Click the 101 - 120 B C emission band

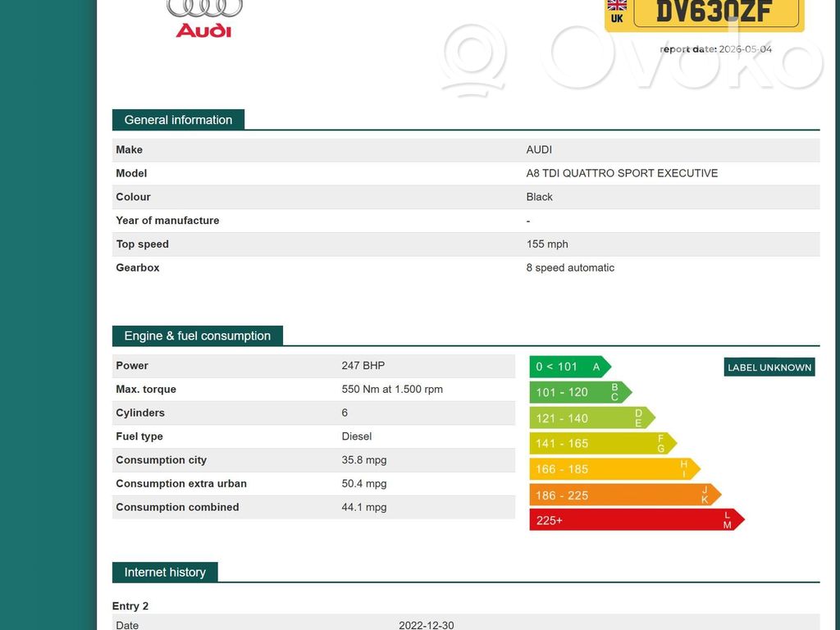pos(581,392)
